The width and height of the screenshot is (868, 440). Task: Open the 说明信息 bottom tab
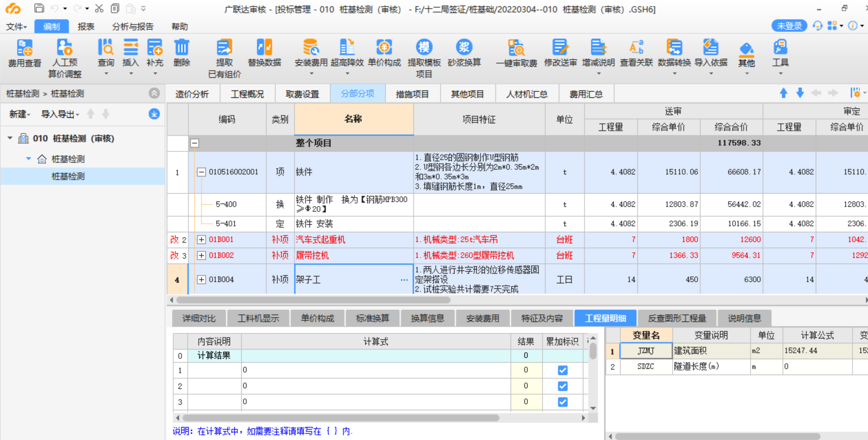click(x=744, y=318)
